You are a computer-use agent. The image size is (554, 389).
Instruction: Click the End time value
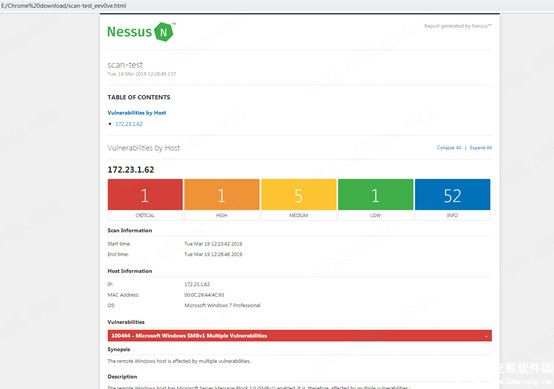213,254
